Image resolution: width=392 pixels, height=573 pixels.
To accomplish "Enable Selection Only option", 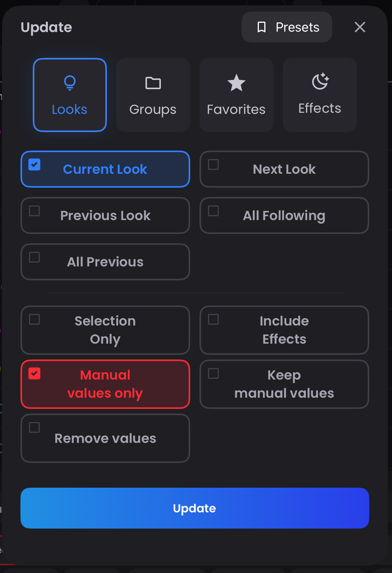I will 34,319.
